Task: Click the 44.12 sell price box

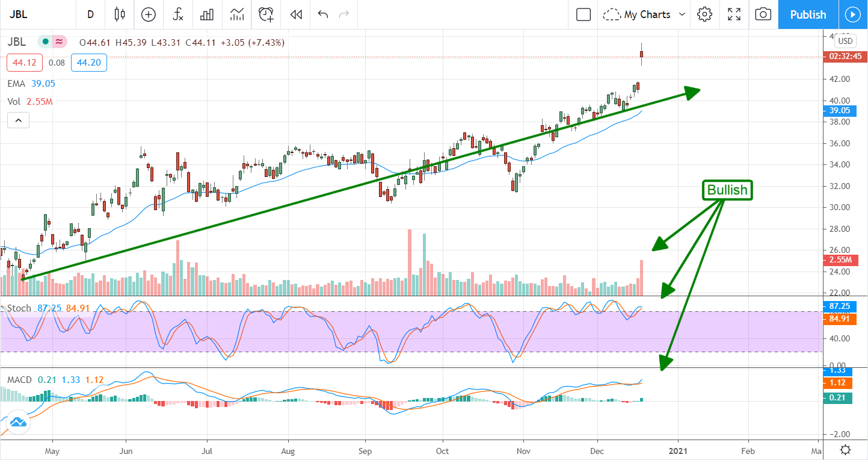Action: tap(23, 62)
